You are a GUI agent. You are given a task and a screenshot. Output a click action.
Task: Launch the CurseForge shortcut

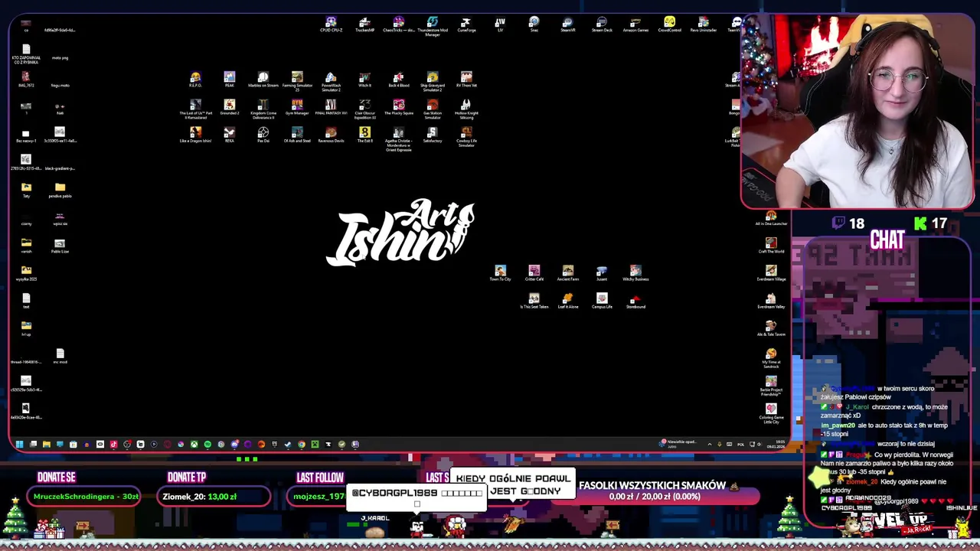(x=466, y=24)
